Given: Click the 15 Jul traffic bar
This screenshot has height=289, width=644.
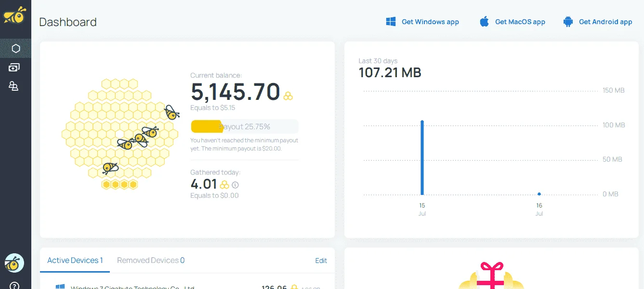Looking at the screenshot, I should [x=422, y=158].
